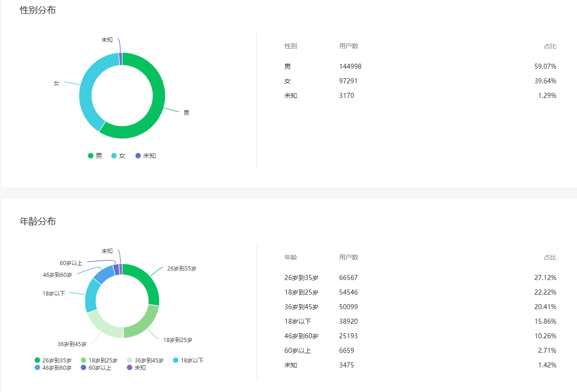Click the 用户数 header in gender table
577x392 pixels.
point(349,46)
